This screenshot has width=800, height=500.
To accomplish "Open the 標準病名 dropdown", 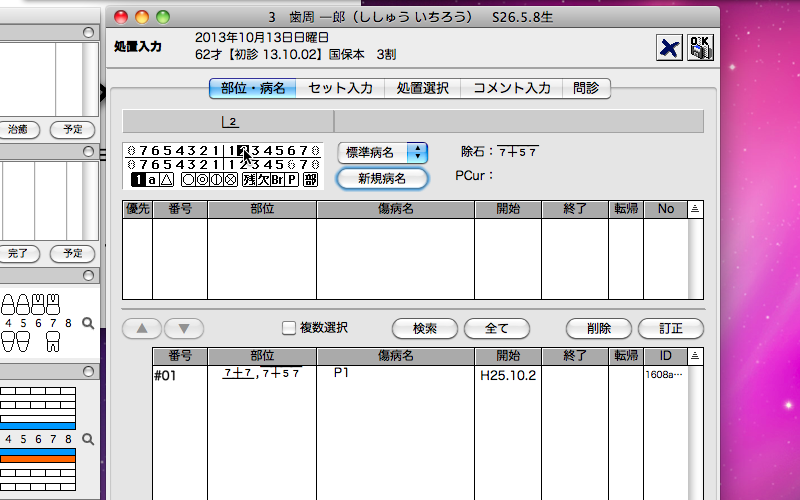I will tap(382, 152).
